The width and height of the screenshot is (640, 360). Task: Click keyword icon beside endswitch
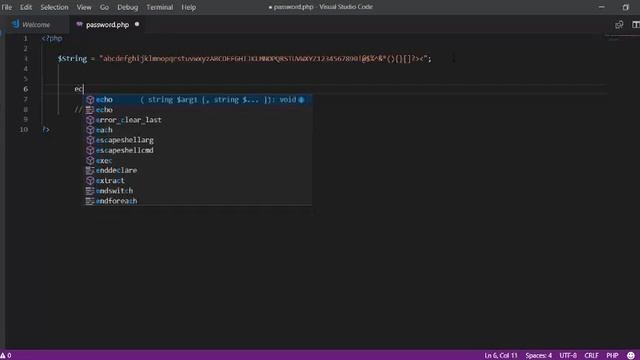click(x=90, y=191)
